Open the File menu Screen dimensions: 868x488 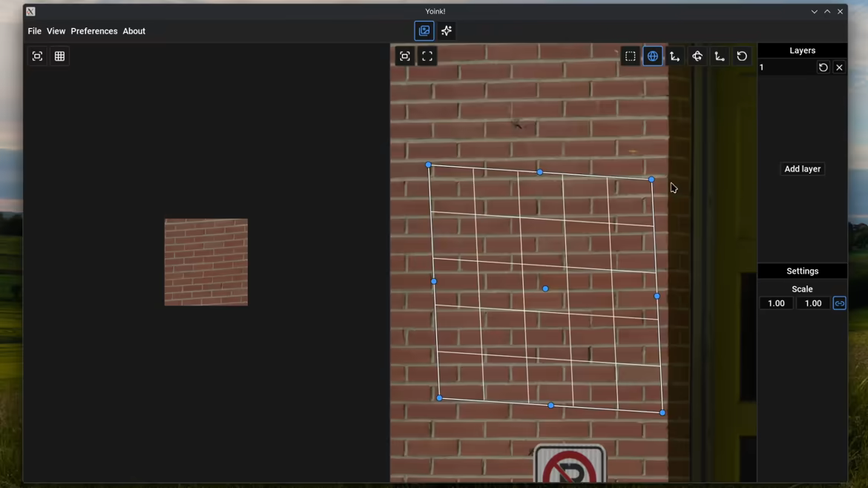tap(34, 31)
